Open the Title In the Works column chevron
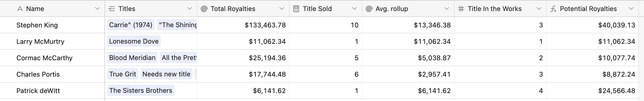This screenshot has height=101, width=644. [x=539, y=8]
